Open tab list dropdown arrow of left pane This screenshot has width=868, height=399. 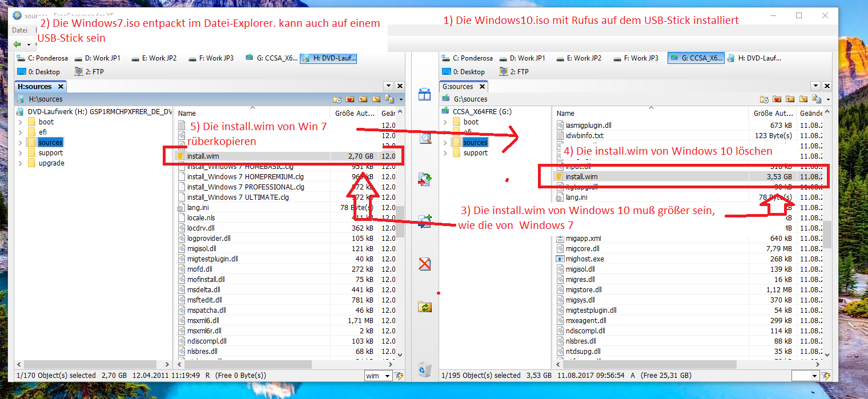pyautogui.click(x=389, y=86)
